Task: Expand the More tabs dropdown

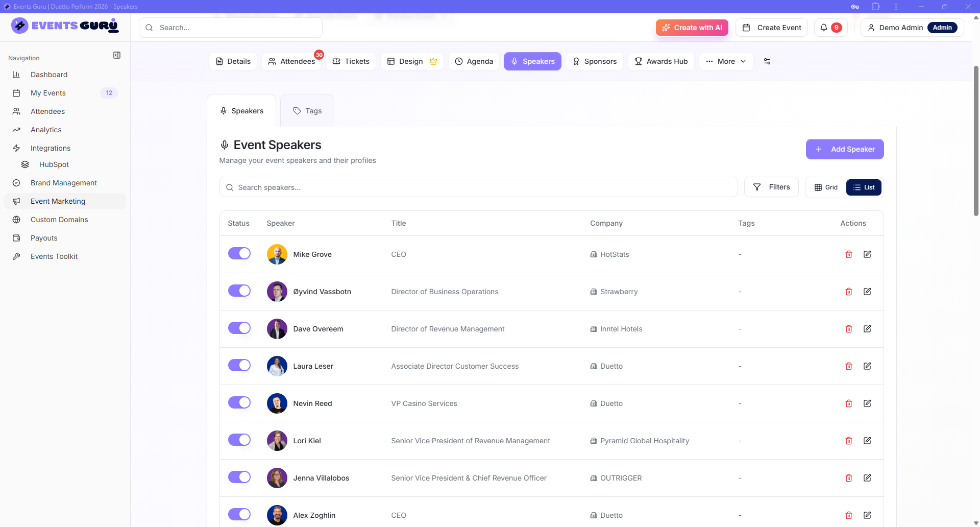Action: point(726,61)
